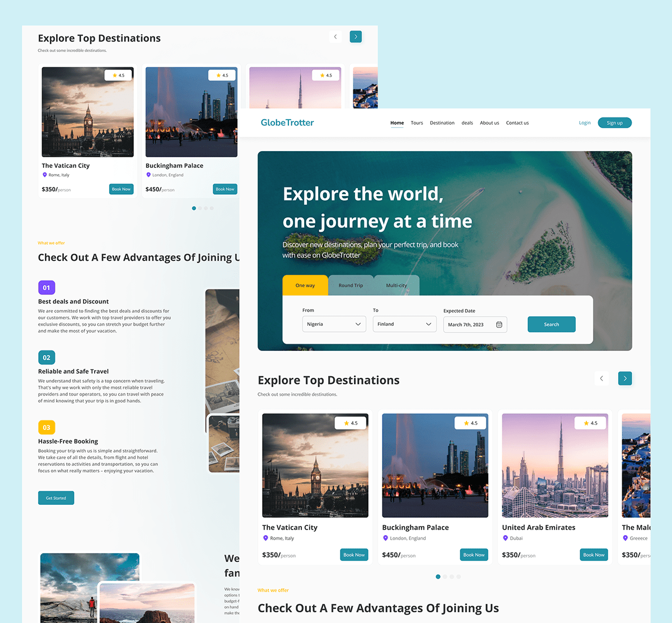The width and height of the screenshot is (672, 623).
Task: Click the location pin beside Dubai
Action: pyautogui.click(x=505, y=538)
